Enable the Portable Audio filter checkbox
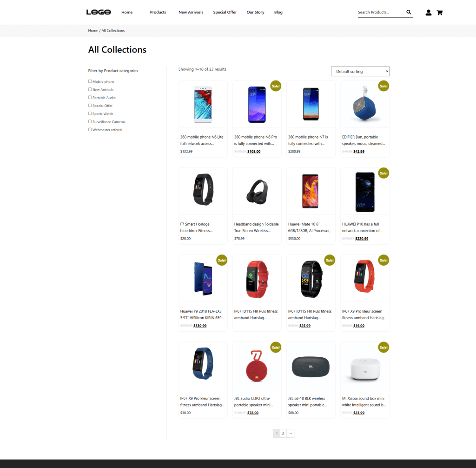Viewport: 476px width, 468px height. 90,97
